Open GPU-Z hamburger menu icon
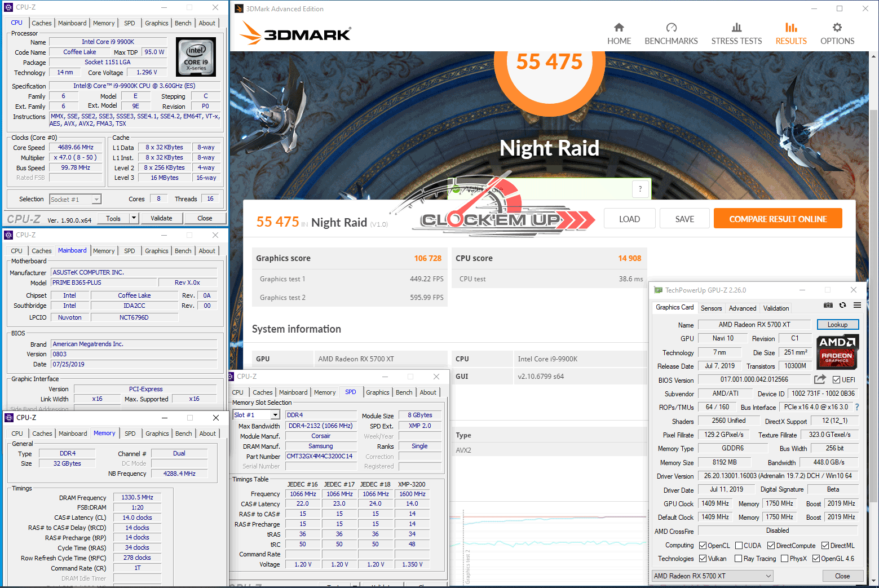 [x=857, y=305]
